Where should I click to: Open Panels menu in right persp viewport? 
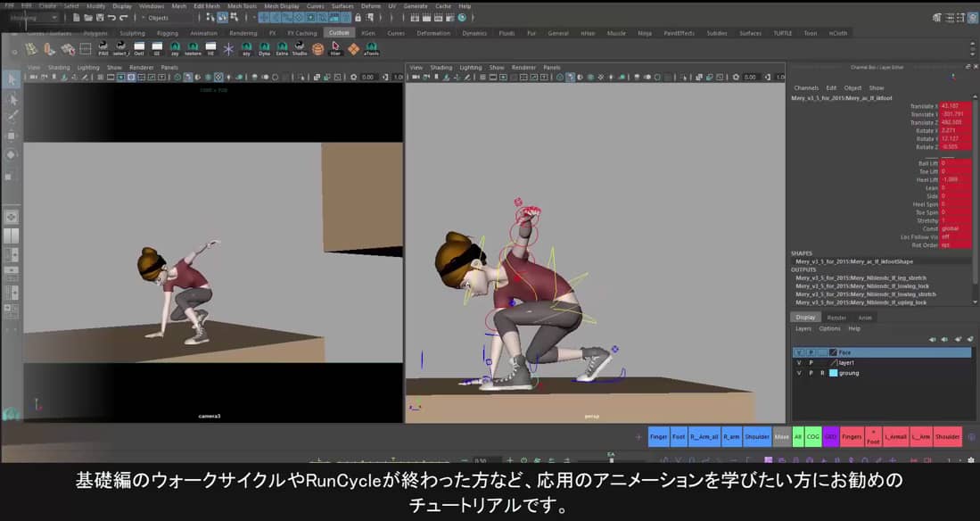tap(552, 68)
